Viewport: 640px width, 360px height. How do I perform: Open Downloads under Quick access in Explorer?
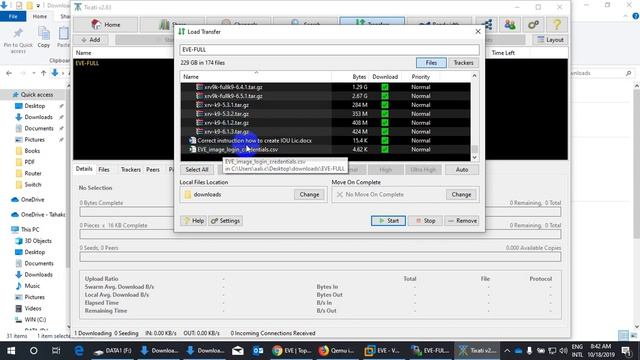point(38,117)
